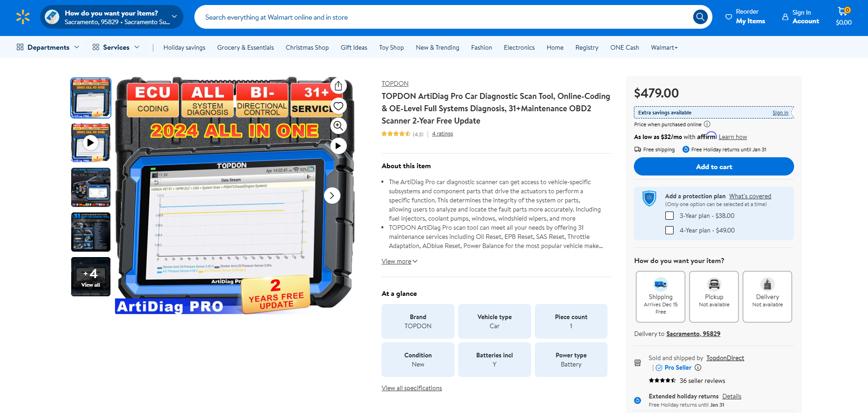
Task: Click the Walmart spark logo
Action: coord(23,17)
